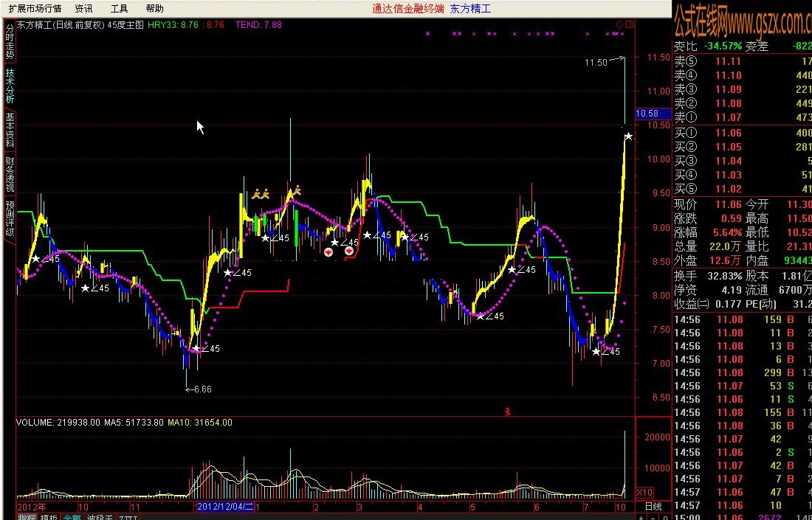Switch to the 分时走势 side tab
Viewport: 812px width, 520px height.
tap(10, 43)
